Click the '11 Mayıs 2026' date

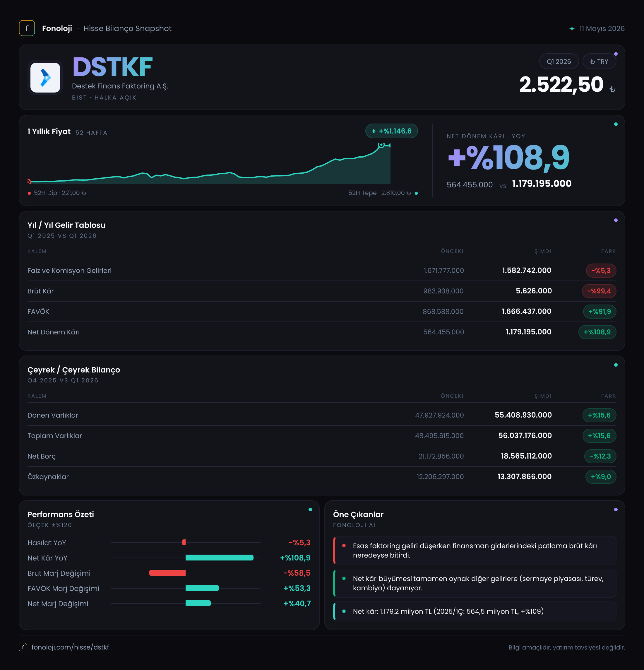[x=602, y=29]
